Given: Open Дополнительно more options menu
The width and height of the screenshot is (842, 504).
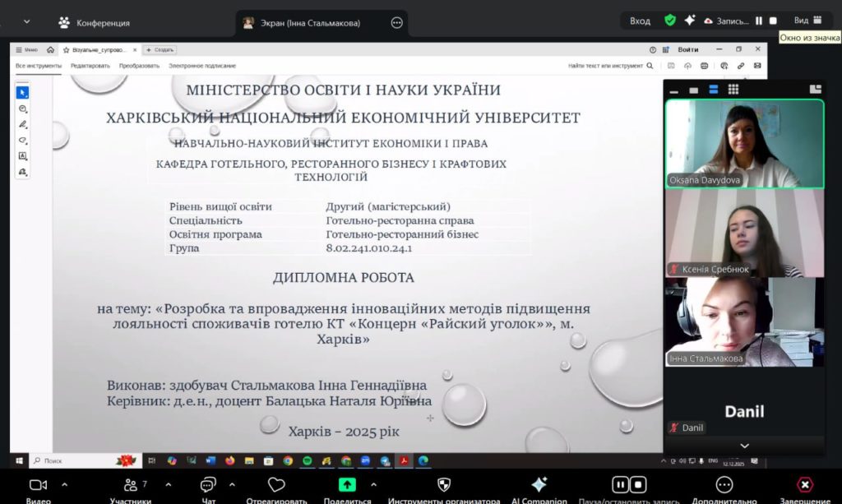Looking at the screenshot, I should coord(724,484).
